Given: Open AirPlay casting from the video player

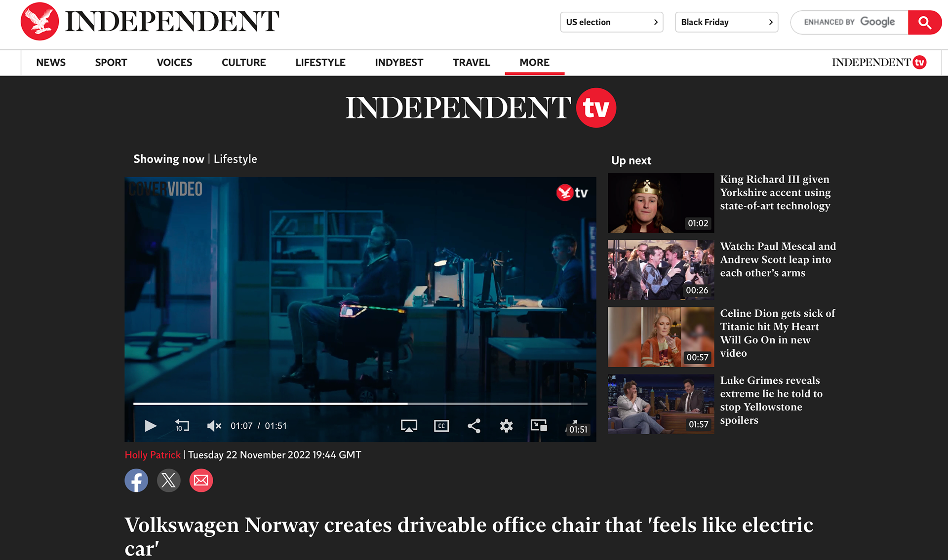Looking at the screenshot, I should 409,426.
